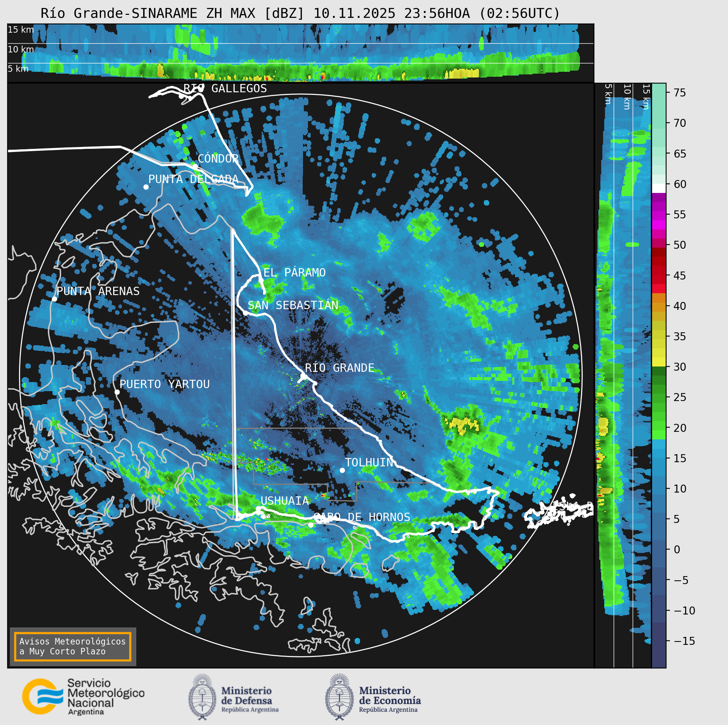Click the 0 colorbar tick label
The image size is (728, 725).
coord(677,550)
